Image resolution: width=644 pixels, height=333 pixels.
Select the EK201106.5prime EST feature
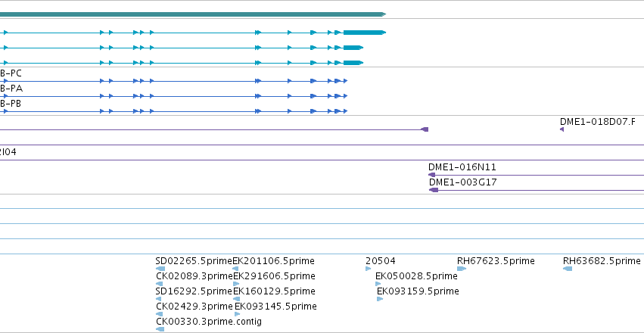(x=273, y=261)
